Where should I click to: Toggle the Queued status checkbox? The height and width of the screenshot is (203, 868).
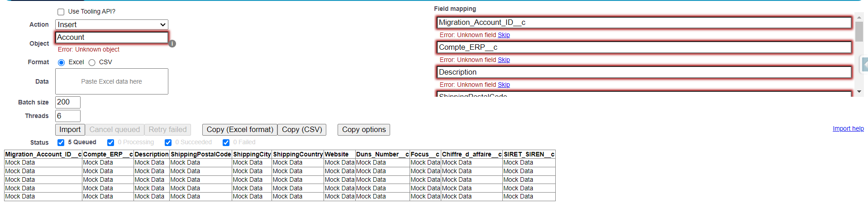click(x=61, y=142)
